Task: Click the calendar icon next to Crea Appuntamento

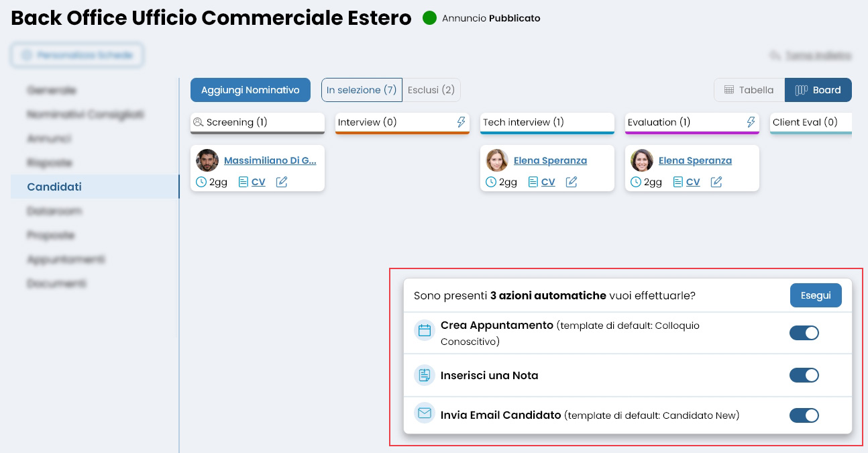Action: click(424, 330)
